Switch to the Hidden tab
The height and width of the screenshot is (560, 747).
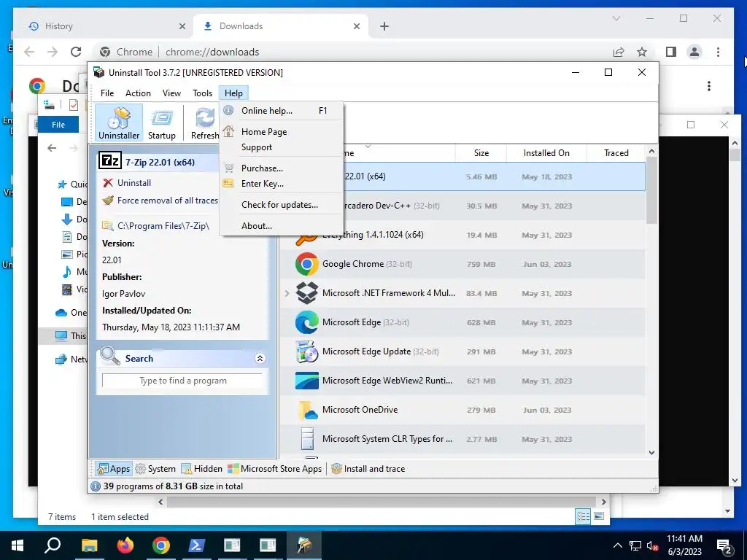point(202,469)
